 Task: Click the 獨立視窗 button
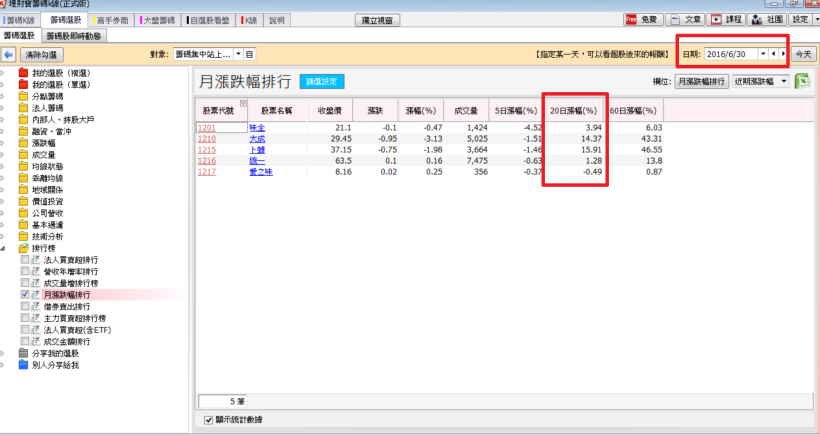click(x=378, y=20)
